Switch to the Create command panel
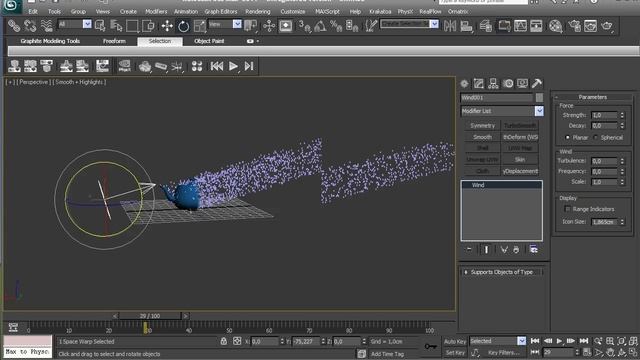 (x=464, y=84)
